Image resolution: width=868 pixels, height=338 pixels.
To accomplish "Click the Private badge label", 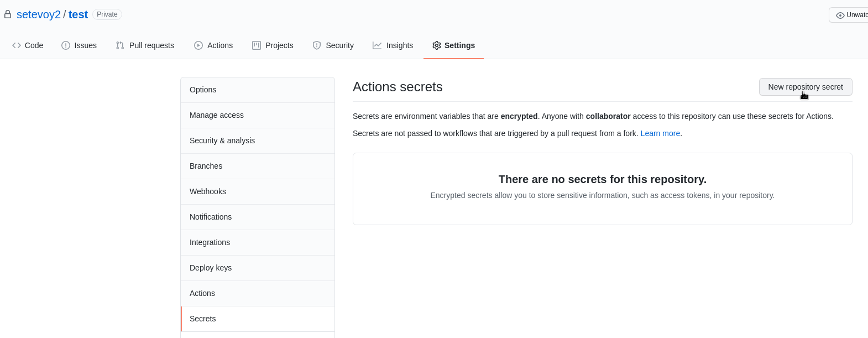I will coord(107,14).
